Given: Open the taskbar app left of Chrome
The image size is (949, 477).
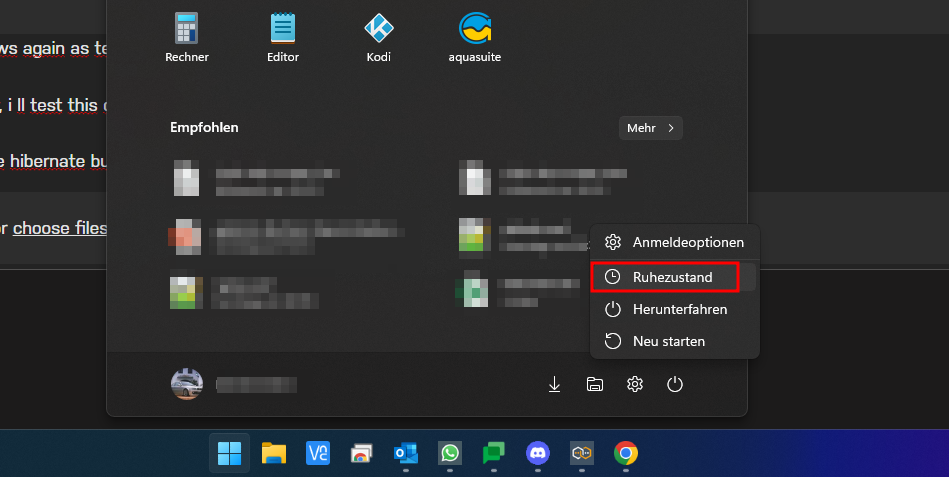Looking at the screenshot, I should [582, 453].
